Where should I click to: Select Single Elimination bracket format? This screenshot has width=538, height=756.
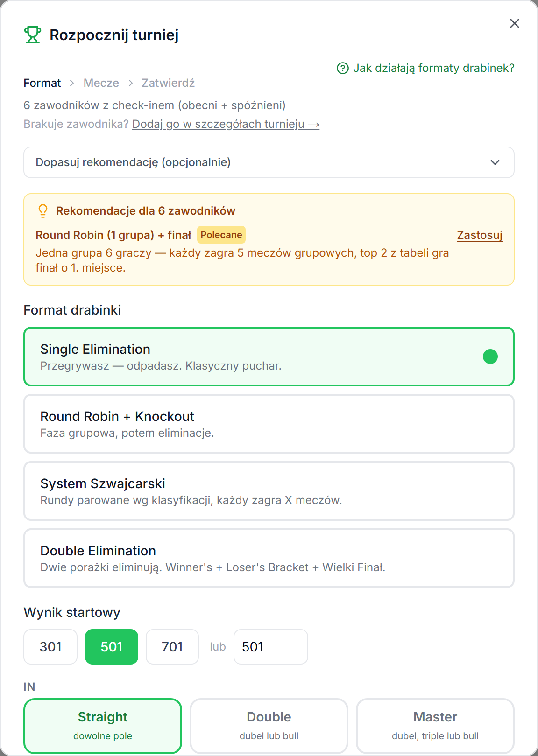coord(269,357)
